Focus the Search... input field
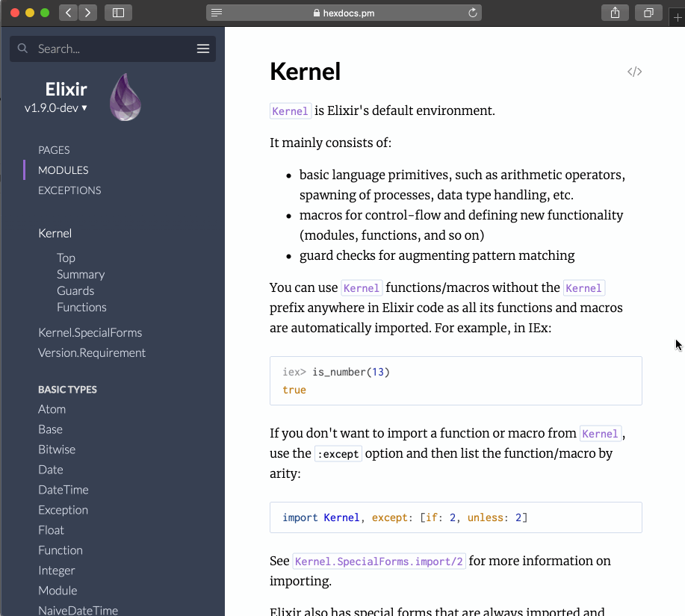This screenshot has width=685, height=616. coord(114,49)
